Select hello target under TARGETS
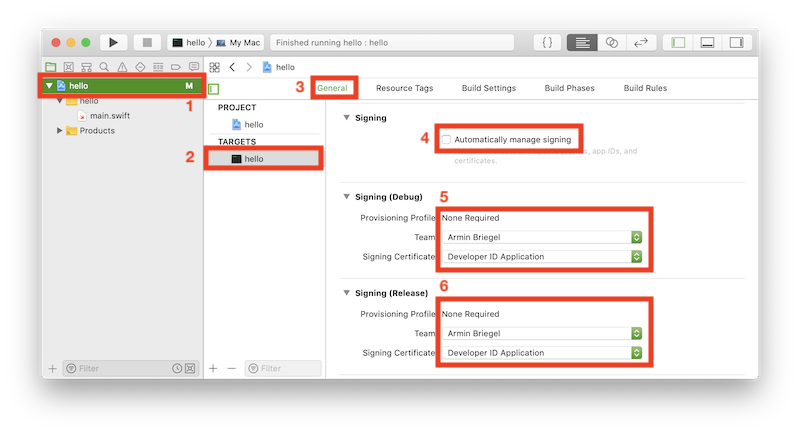Screen dimensions: 800x434 pyautogui.click(x=264, y=159)
